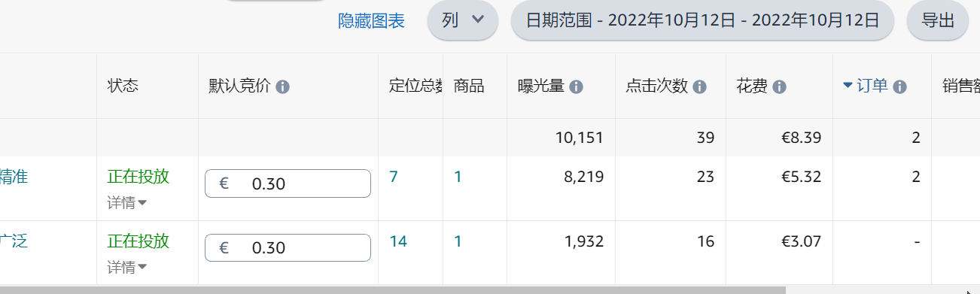
Task: Click targeting count 7 in 精准 row
Action: coord(393,177)
